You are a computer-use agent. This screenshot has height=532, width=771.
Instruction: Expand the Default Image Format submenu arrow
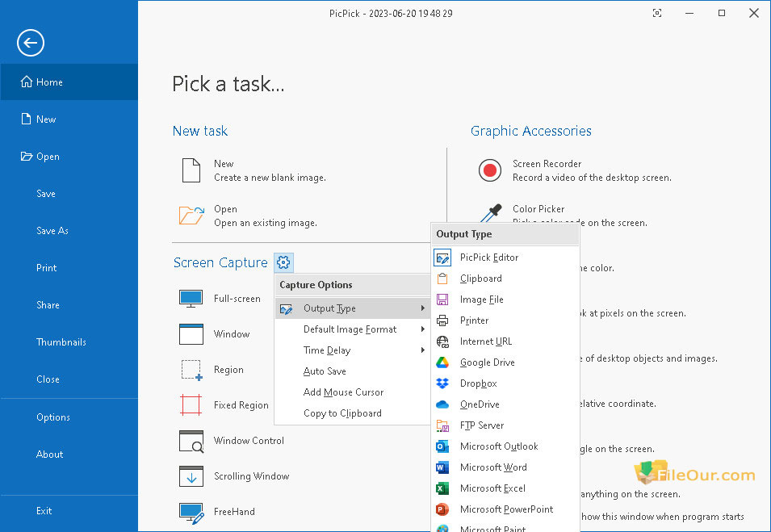coord(422,329)
